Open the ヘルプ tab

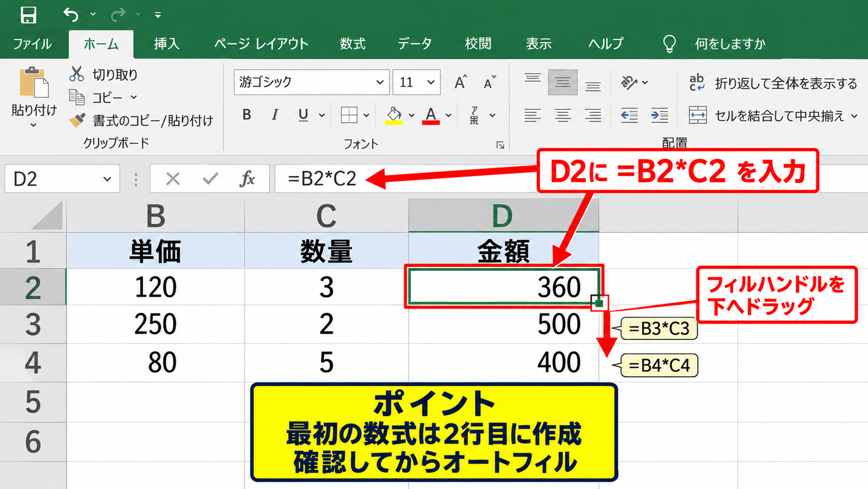point(605,44)
